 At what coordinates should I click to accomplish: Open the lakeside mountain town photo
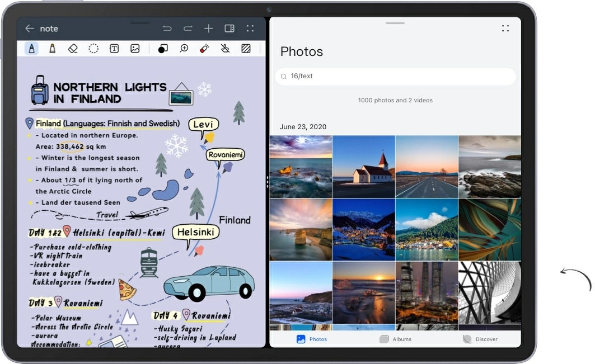pos(427,229)
